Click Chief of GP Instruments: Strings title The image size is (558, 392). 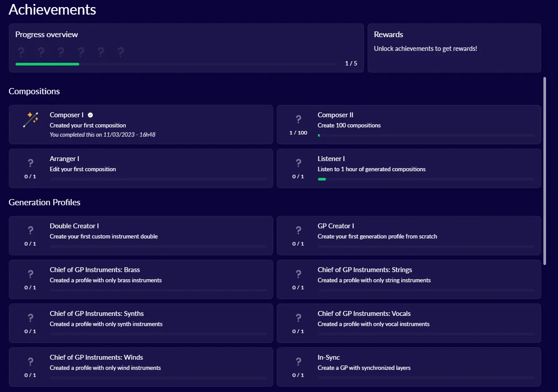365,270
